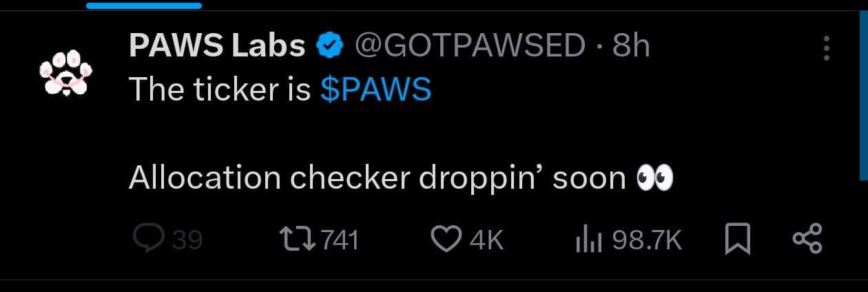Open view analytics bar chart icon
Screen dimensions: 868x292
tap(589, 240)
